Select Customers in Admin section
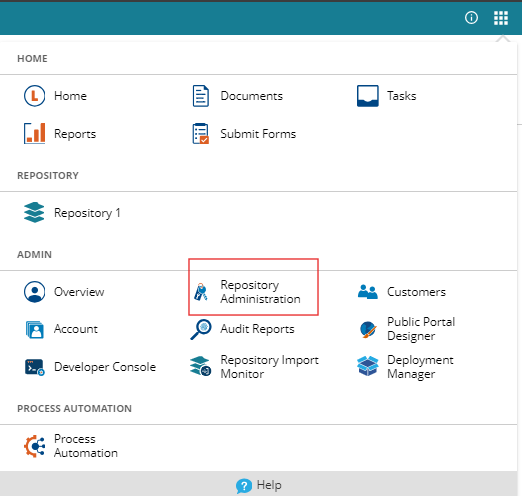 401,292
